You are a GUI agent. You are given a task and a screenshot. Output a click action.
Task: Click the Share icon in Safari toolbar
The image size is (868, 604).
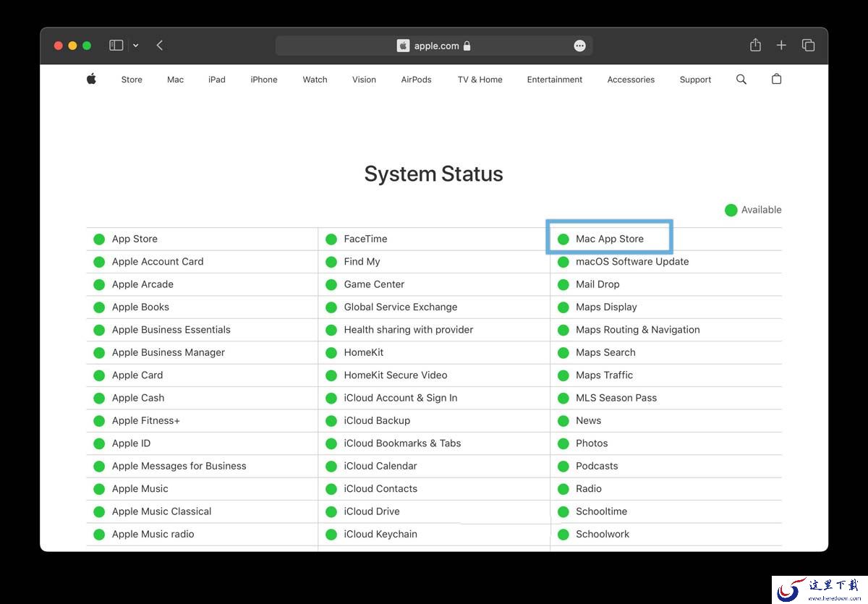point(755,45)
